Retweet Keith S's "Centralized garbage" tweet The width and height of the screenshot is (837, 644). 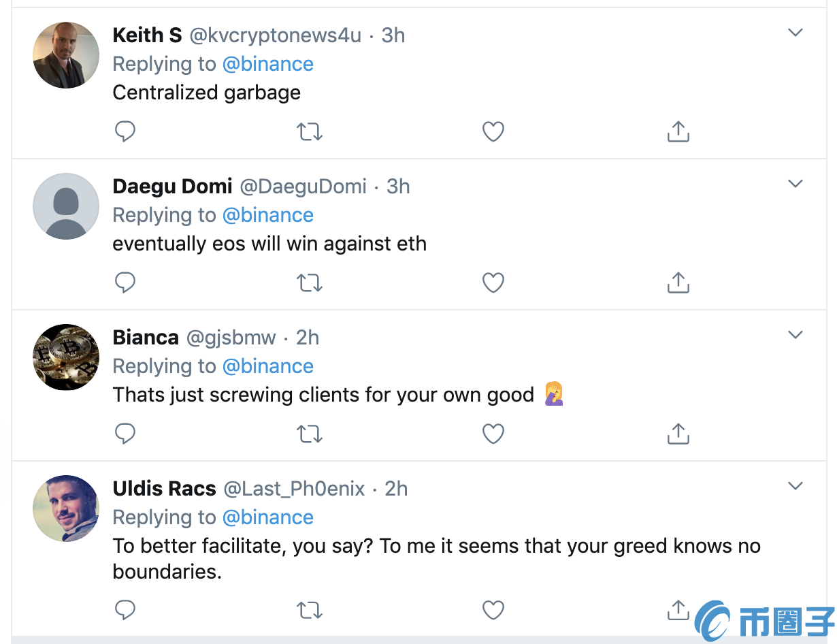point(310,131)
